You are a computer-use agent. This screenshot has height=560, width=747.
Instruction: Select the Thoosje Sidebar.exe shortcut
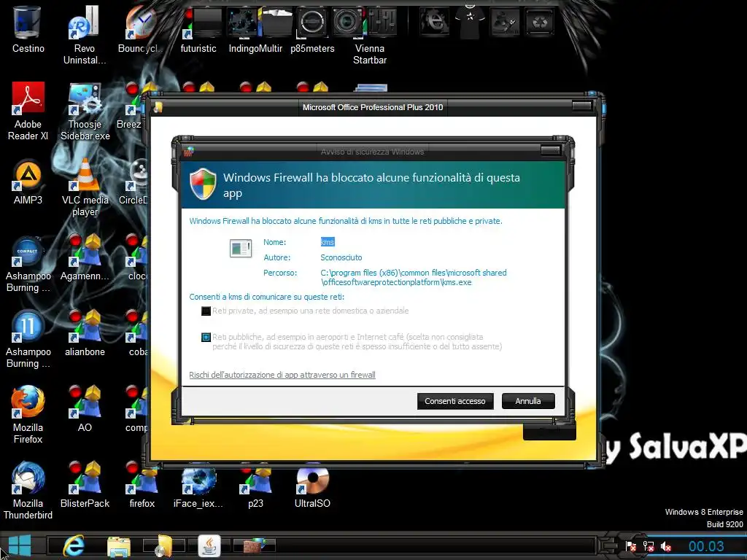85,112
